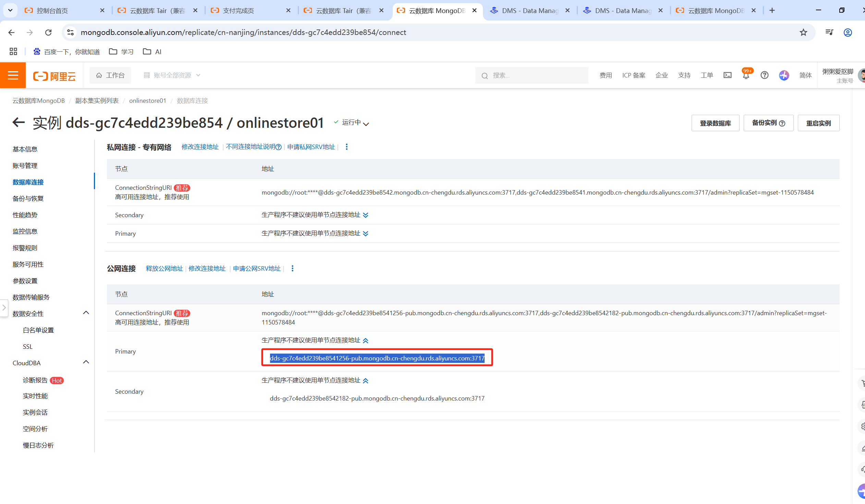Click the browser address bar URL
Screen dimensions: 865x504
(243, 32)
